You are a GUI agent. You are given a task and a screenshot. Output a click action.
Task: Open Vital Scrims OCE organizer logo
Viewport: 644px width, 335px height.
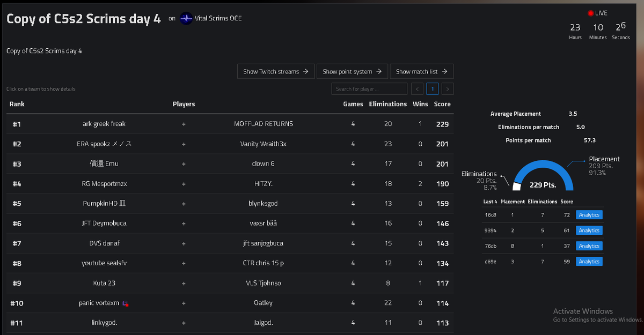click(186, 18)
